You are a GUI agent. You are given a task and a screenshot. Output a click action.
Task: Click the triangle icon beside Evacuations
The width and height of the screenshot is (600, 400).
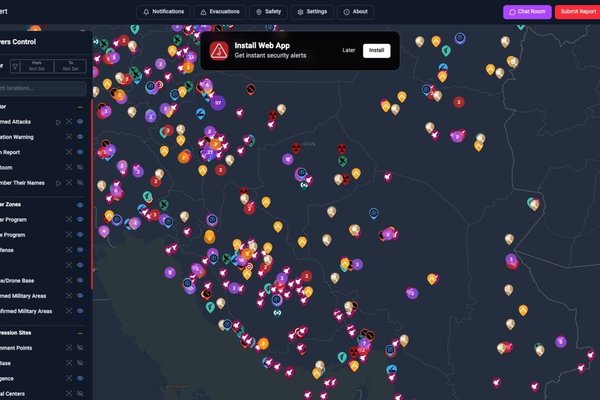coord(203,12)
